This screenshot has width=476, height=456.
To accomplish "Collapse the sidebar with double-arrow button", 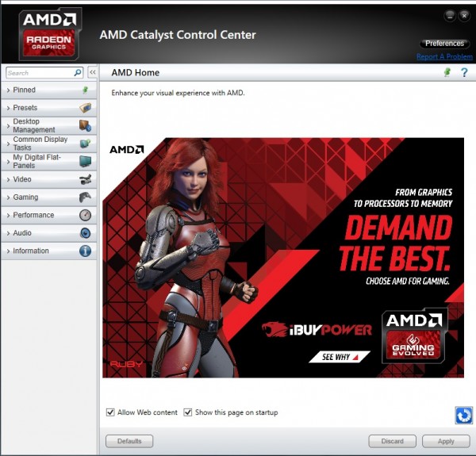I will [93, 72].
